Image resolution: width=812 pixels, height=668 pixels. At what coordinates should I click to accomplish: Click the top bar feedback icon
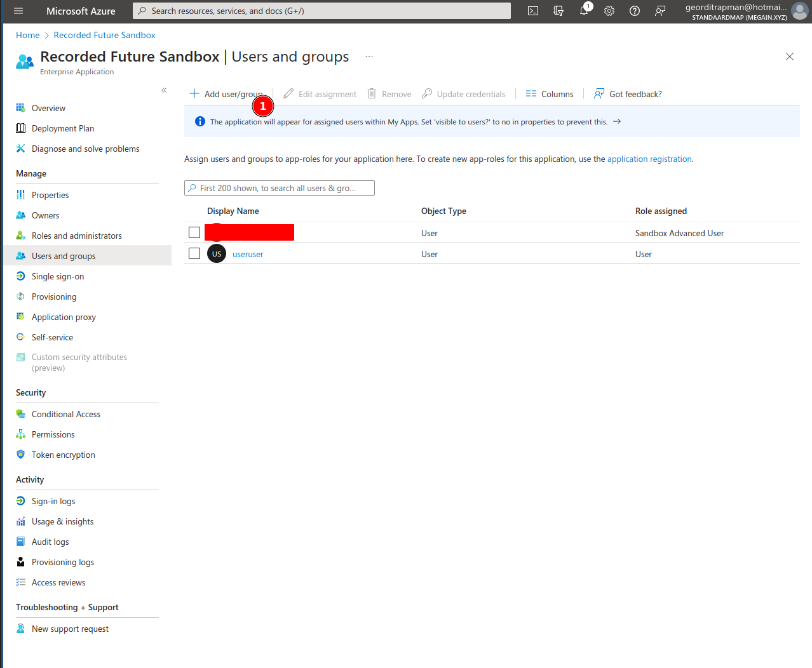(660, 11)
